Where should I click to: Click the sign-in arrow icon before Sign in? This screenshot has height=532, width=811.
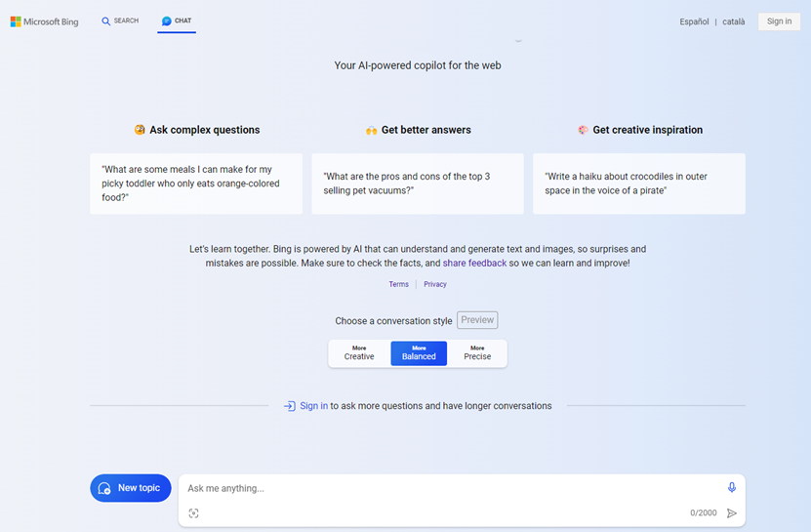point(290,406)
